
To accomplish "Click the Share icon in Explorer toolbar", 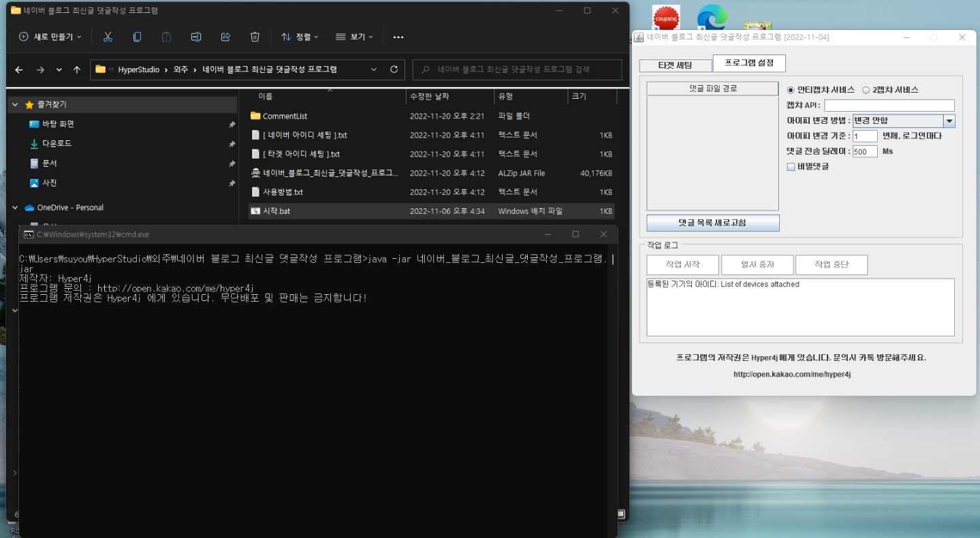I will (x=225, y=37).
